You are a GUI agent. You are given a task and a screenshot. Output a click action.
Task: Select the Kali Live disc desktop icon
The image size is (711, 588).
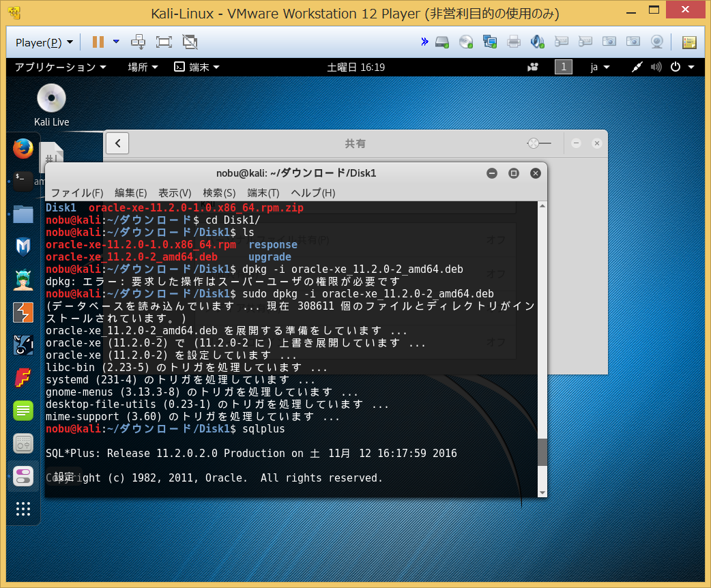(x=51, y=105)
